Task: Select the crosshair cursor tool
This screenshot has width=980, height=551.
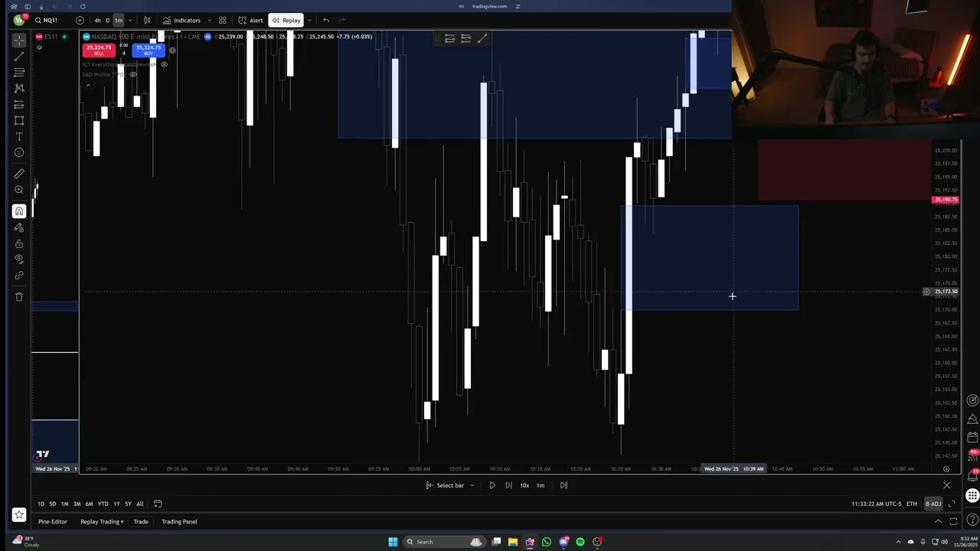Action: point(19,40)
